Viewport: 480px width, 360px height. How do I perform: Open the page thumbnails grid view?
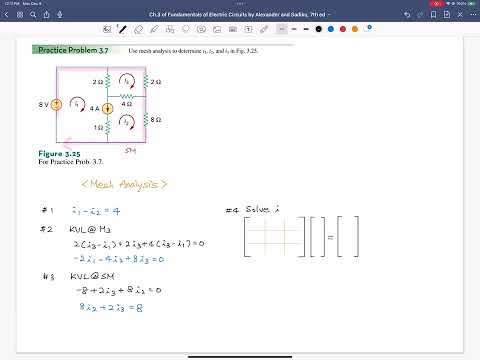20,15
